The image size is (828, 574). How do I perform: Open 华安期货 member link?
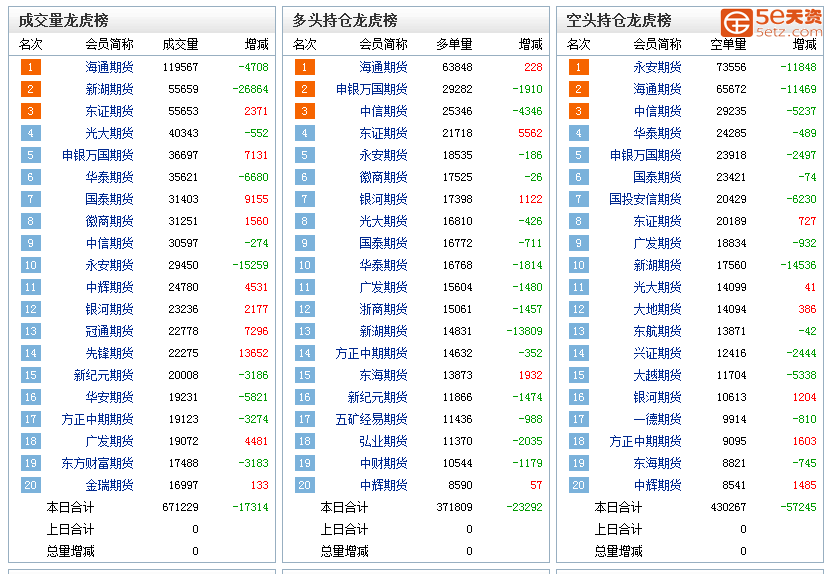coord(109,397)
